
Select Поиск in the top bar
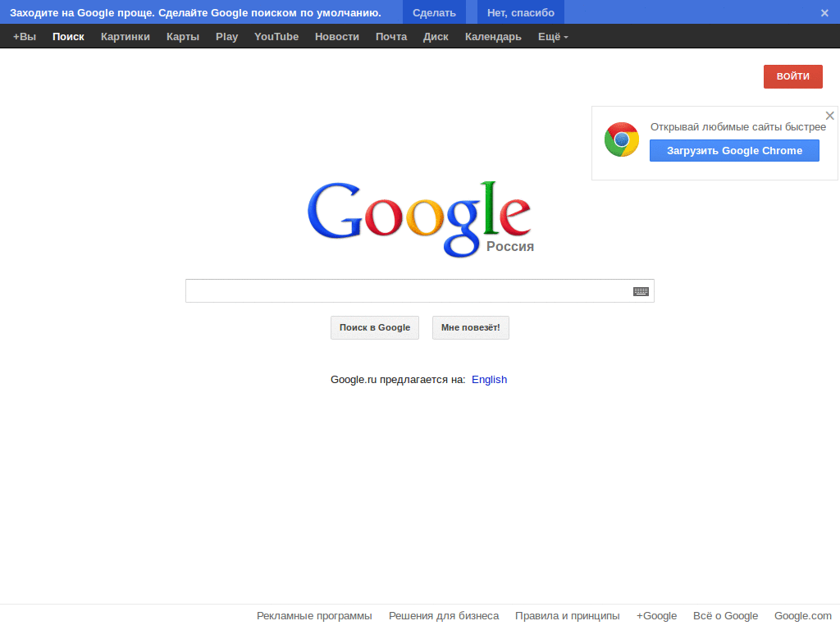point(68,37)
